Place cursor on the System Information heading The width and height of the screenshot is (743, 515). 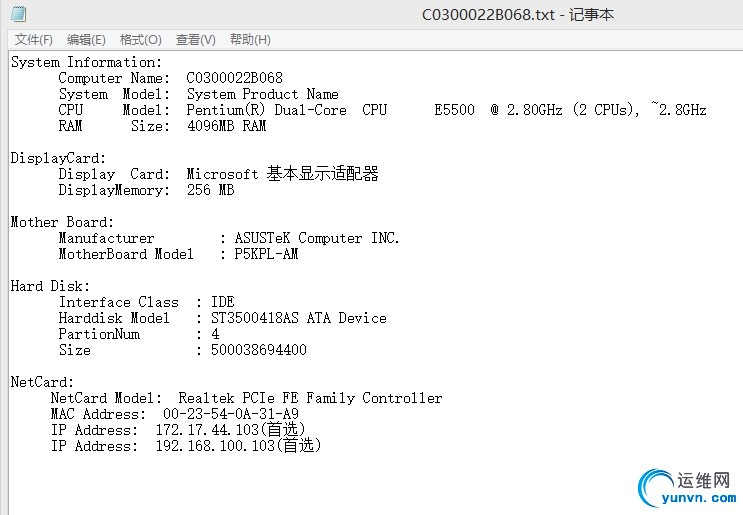[86, 62]
